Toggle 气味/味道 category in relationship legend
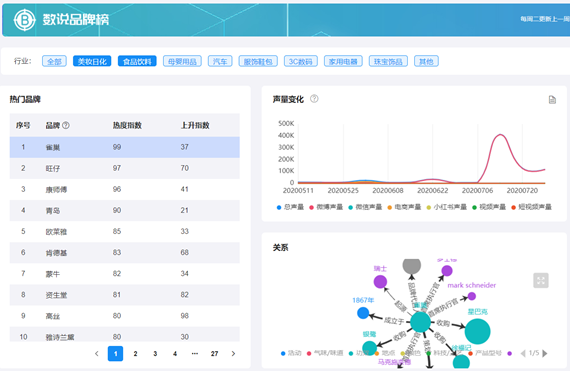The height and width of the screenshot is (371, 570). tap(325, 353)
